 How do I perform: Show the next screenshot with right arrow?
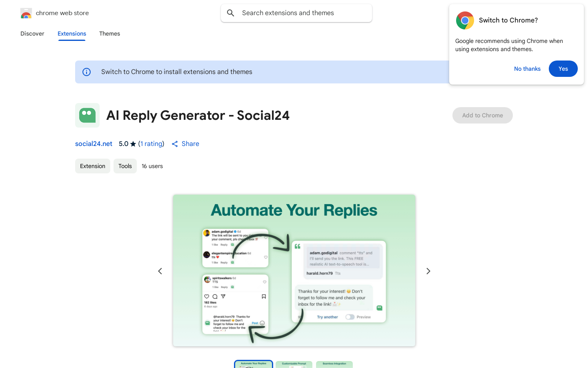point(428,271)
